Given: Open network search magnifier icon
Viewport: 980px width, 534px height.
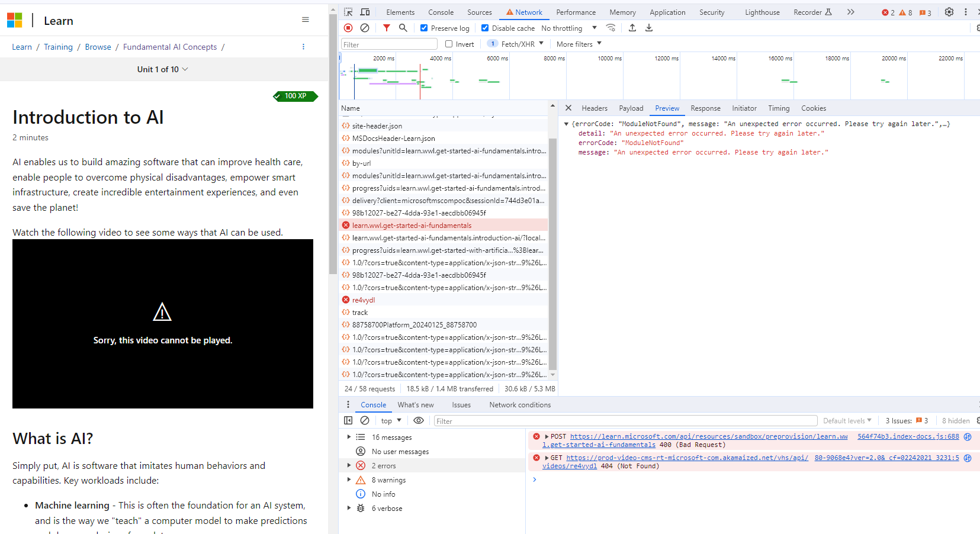Looking at the screenshot, I should pos(403,28).
